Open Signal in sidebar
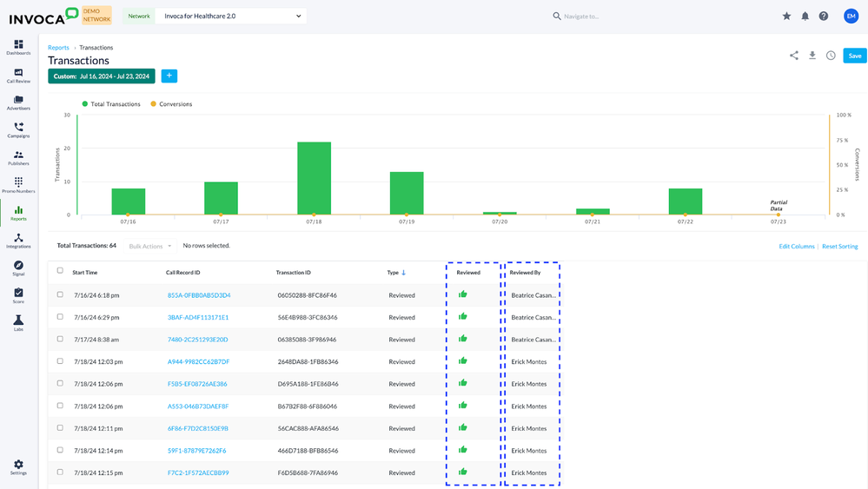 (18, 268)
